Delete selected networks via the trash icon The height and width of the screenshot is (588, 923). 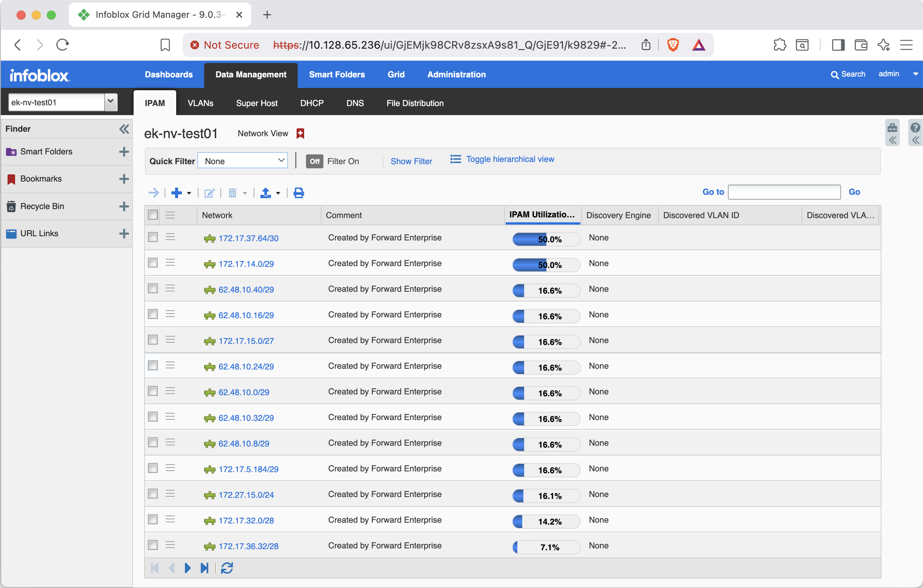[x=233, y=193]
